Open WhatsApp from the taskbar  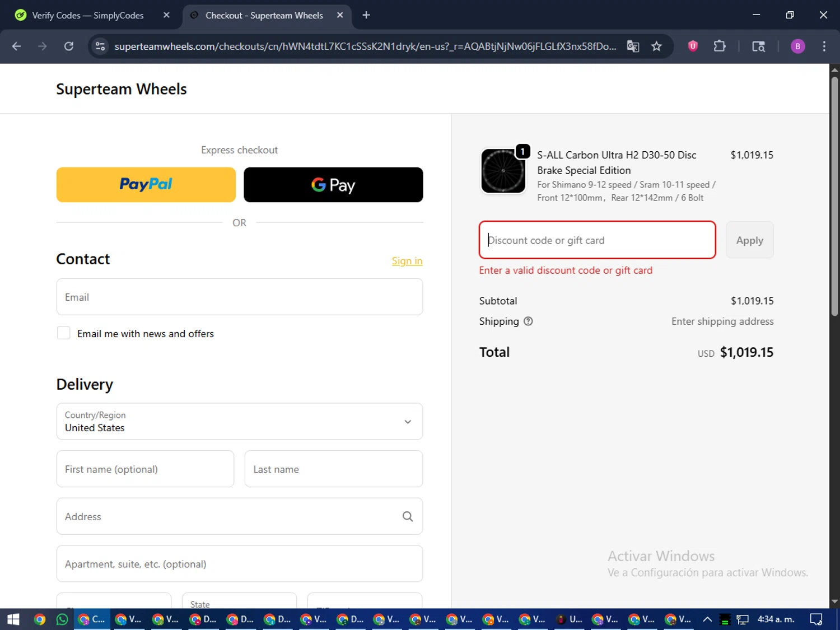62,619
